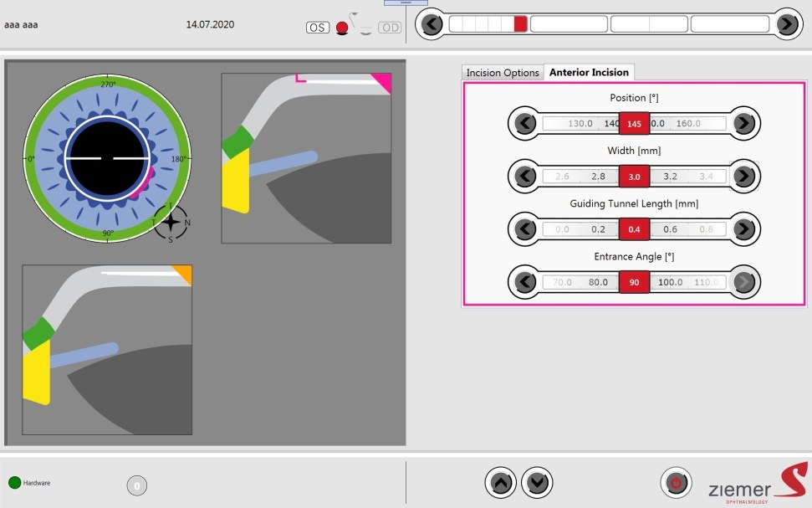Decrease Width with left arrow
This screenshot has height=508, width=812.
[525, 177]
